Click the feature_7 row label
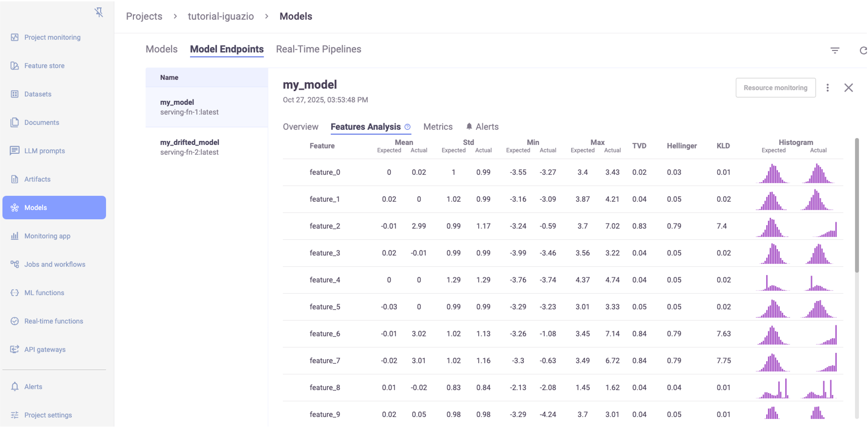This screenshot has width=868, height=428. point(325,361)
